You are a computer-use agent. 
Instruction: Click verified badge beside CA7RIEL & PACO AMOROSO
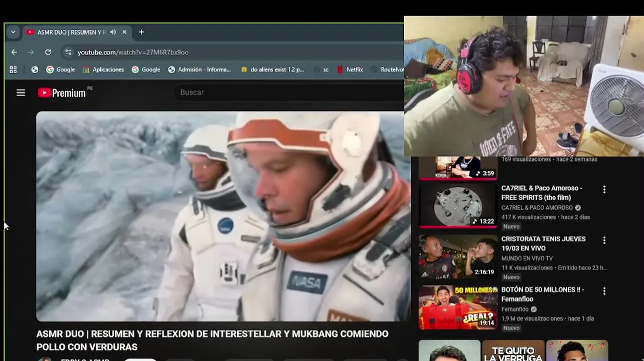578,208
